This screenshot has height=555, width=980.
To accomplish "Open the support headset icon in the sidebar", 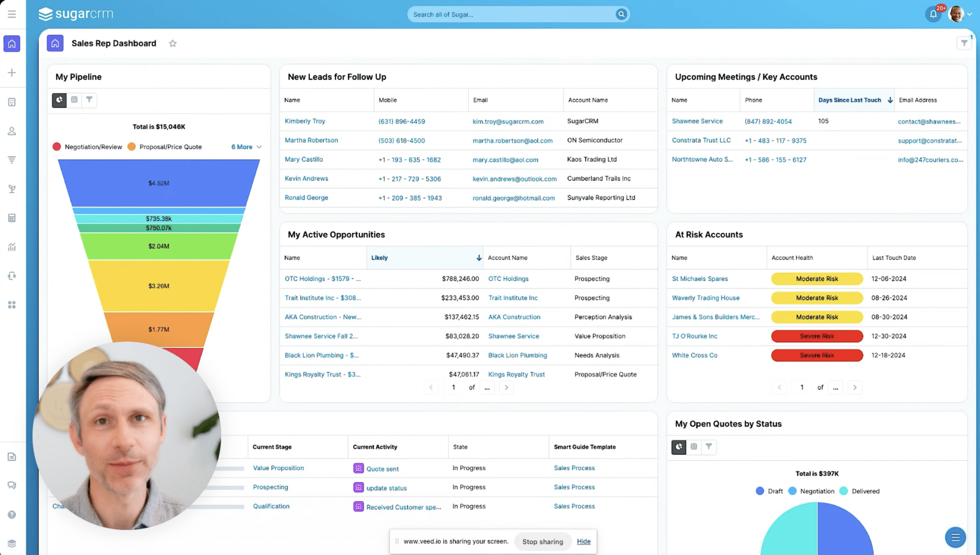I will (12, 276).
